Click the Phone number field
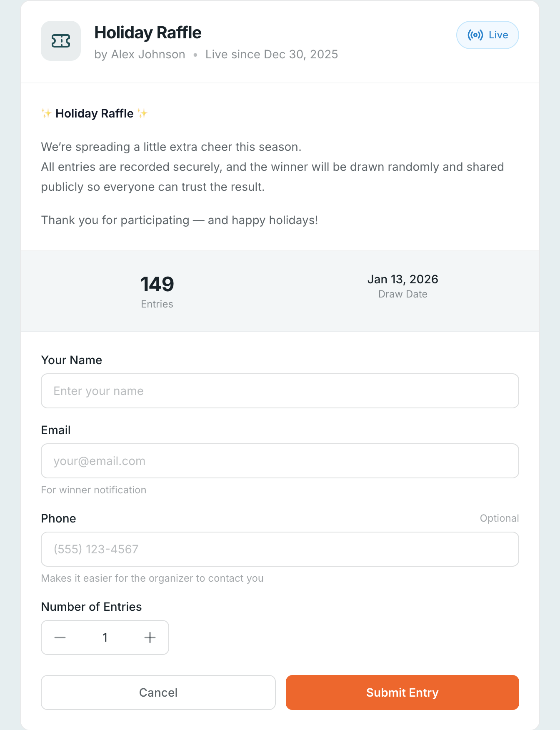 click(280, 549)
